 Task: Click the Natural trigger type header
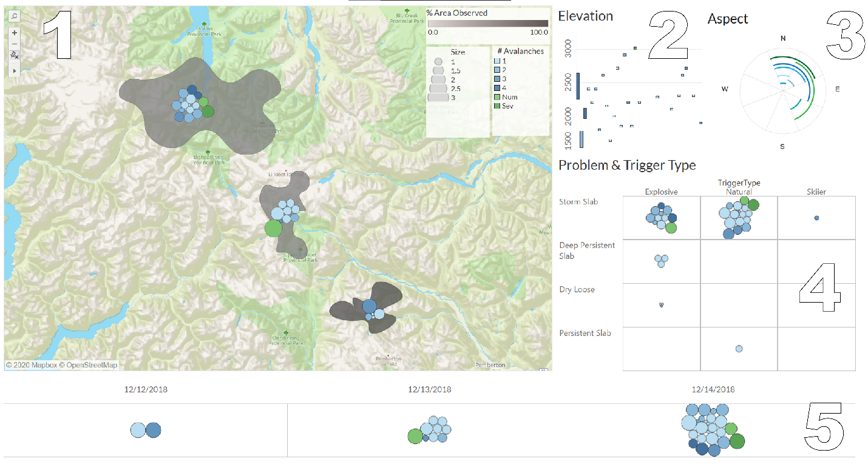[739, 192]
